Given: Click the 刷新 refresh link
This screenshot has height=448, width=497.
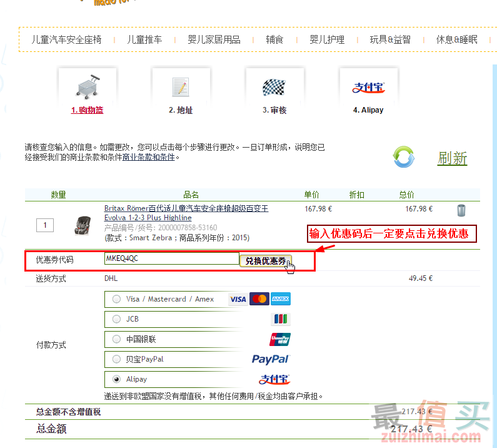Looking at the screenshot, I should coord(453,158).
